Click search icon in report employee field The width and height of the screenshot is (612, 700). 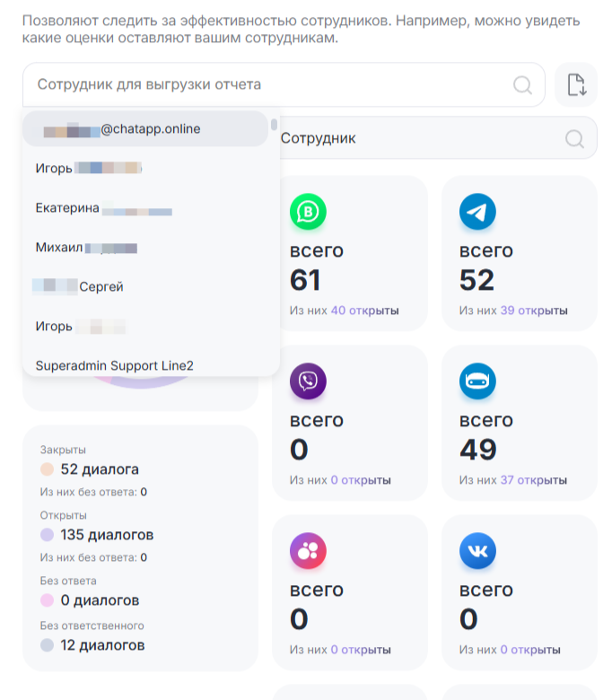click(522, 85)
